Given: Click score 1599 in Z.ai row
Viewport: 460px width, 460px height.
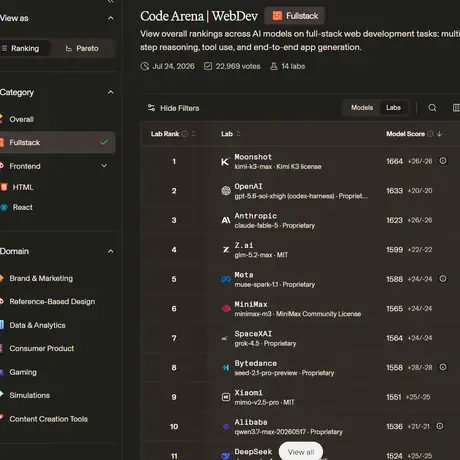Looking at the screenshot, I should coord(395,250).
